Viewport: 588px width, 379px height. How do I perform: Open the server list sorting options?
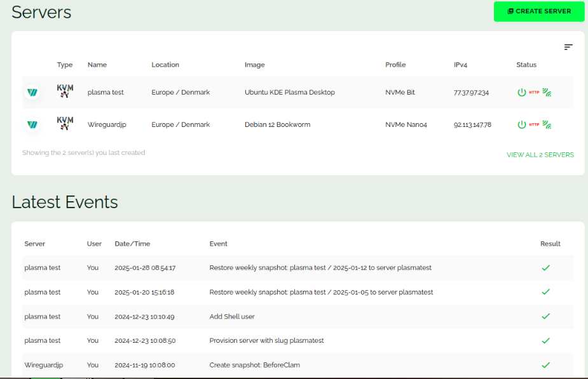click(x=568, y=47)
